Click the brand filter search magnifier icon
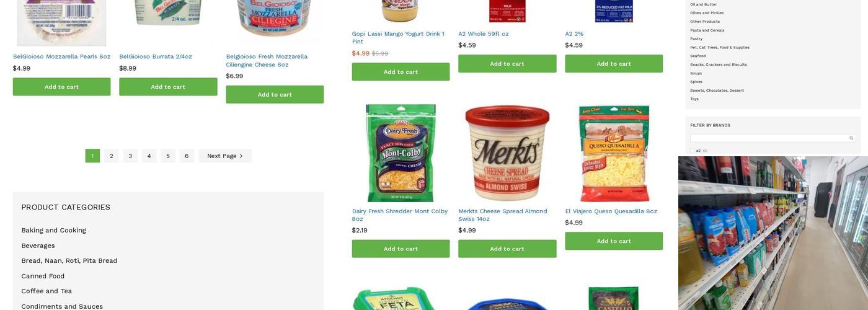Image resolution: width=868 pixels, height=310 pixels. click(x=851, y=138)
